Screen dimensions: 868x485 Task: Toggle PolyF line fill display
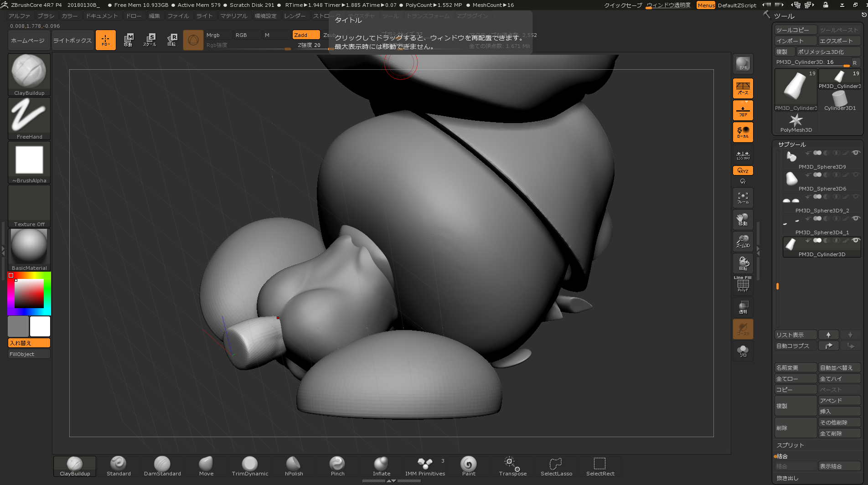click(743, 284)
